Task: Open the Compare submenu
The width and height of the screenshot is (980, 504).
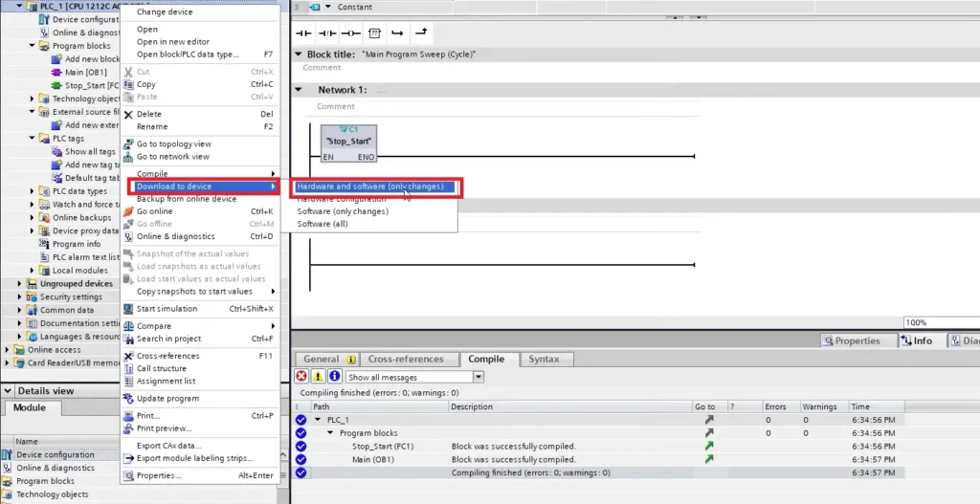Action: (200, 326)
